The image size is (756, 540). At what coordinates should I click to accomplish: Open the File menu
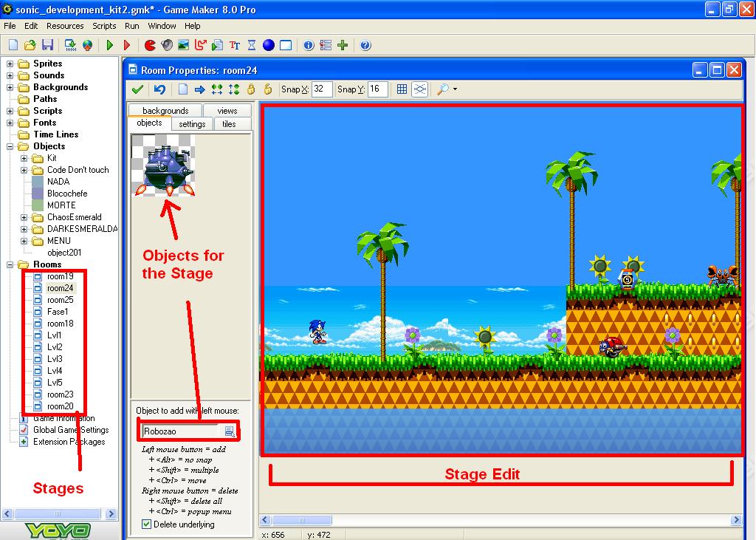click(x=10, y=26)
